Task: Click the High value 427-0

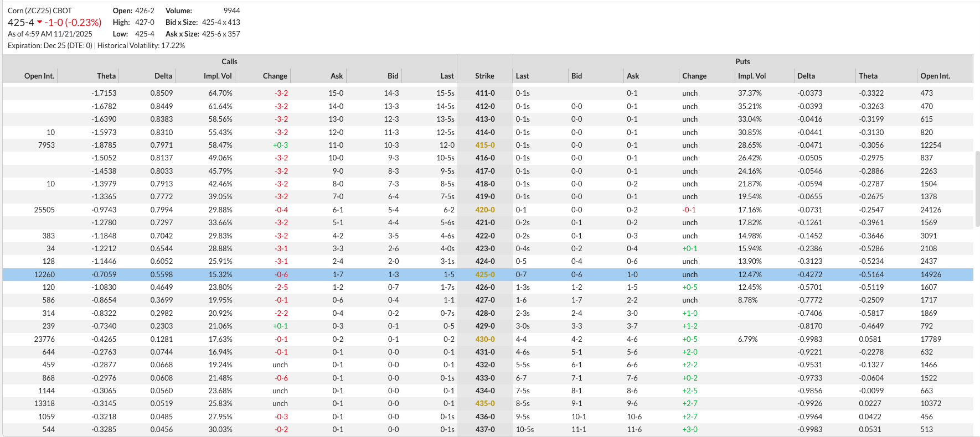Action: coord(145,22)
